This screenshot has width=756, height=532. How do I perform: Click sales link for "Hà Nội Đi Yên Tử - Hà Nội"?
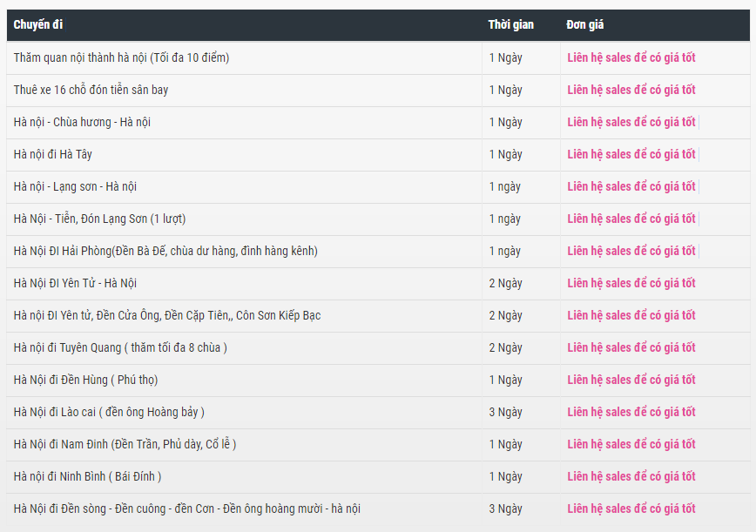click(x=631, y=283)
